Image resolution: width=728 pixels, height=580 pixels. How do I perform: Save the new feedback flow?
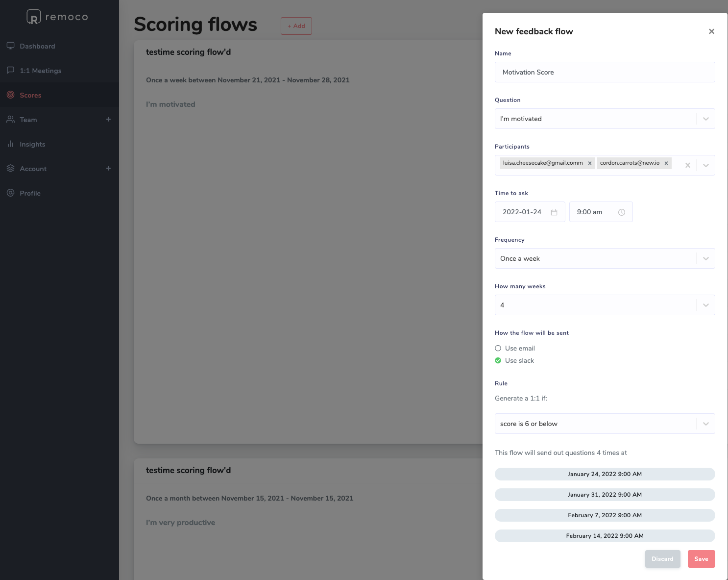coord(701,559)
